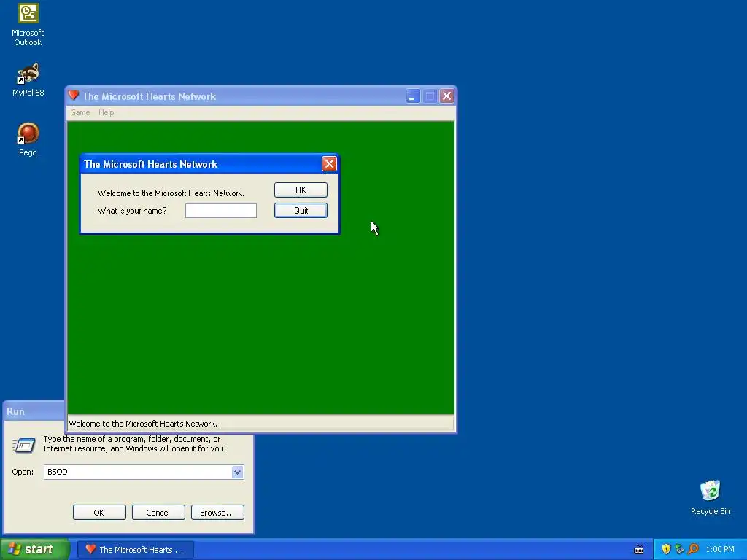Click the orange magnifier tray icon

(x=693, y=549)
